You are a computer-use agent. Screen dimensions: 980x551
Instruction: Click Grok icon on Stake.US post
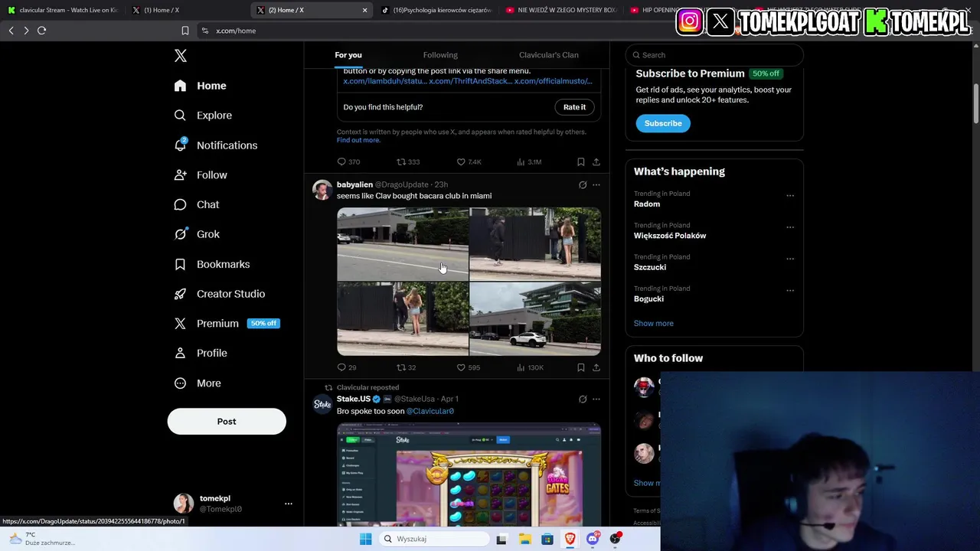pos(583,399)
